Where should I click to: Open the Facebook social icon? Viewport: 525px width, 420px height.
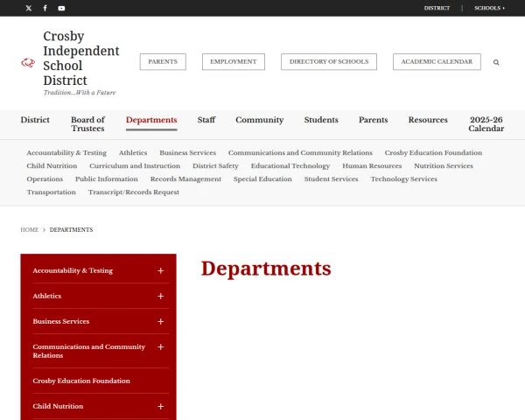45,8
